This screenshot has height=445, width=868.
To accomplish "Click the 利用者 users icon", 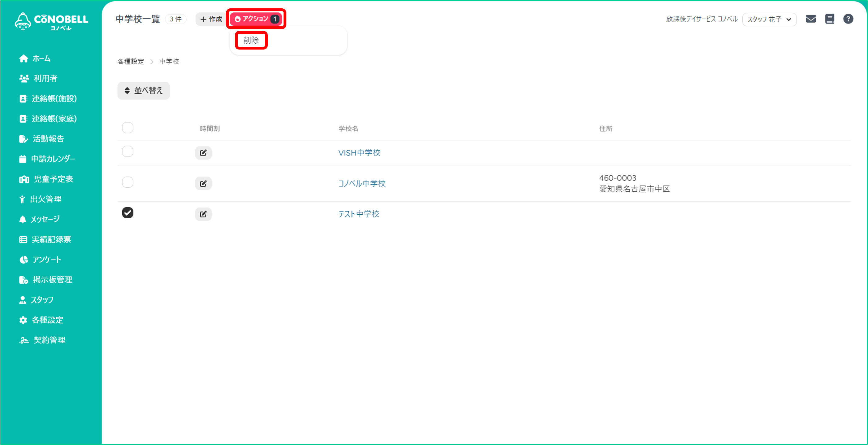I will [x=24, y=79].
